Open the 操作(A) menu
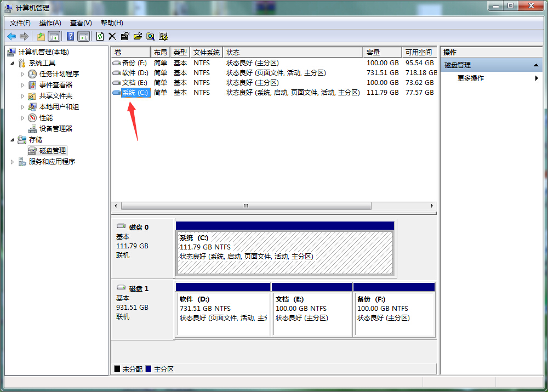 coord(50,22)
